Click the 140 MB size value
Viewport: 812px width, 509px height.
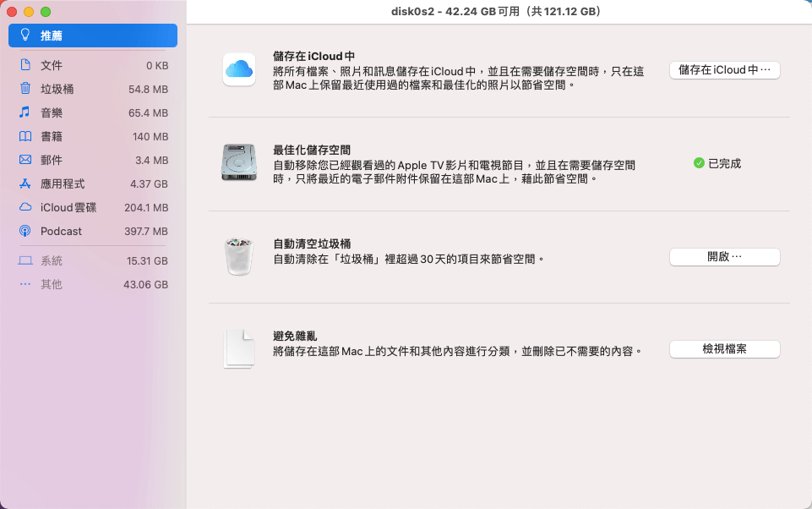150,137
